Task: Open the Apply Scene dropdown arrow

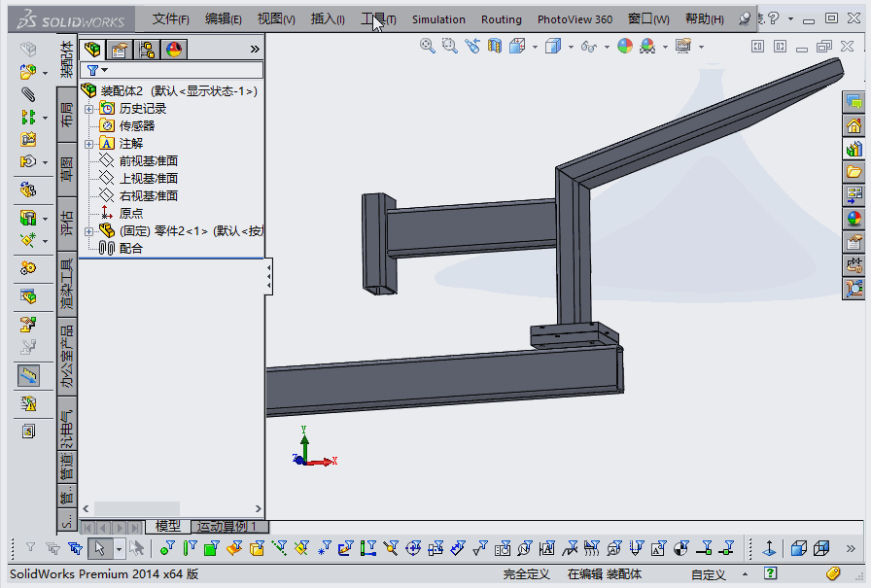Action: click(665, 48)
